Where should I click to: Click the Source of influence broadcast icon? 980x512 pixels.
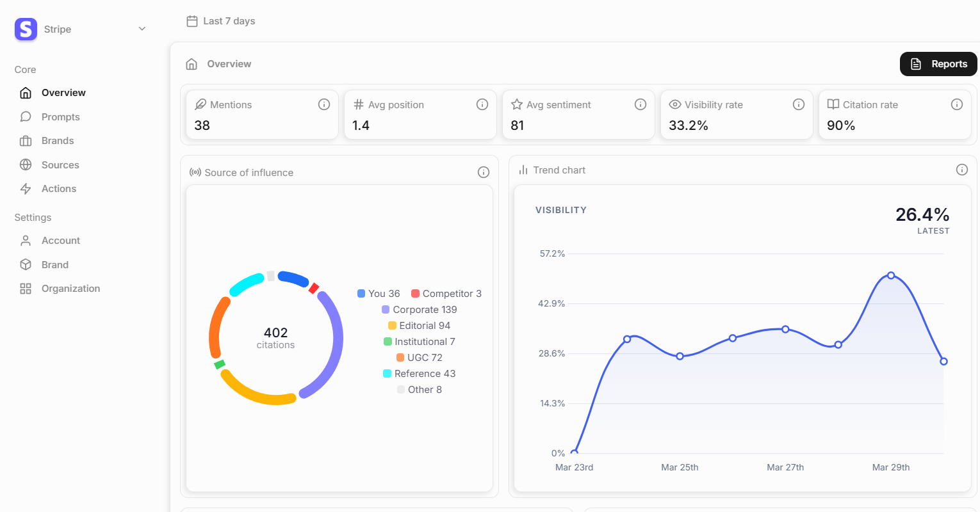tap(193, 172)
